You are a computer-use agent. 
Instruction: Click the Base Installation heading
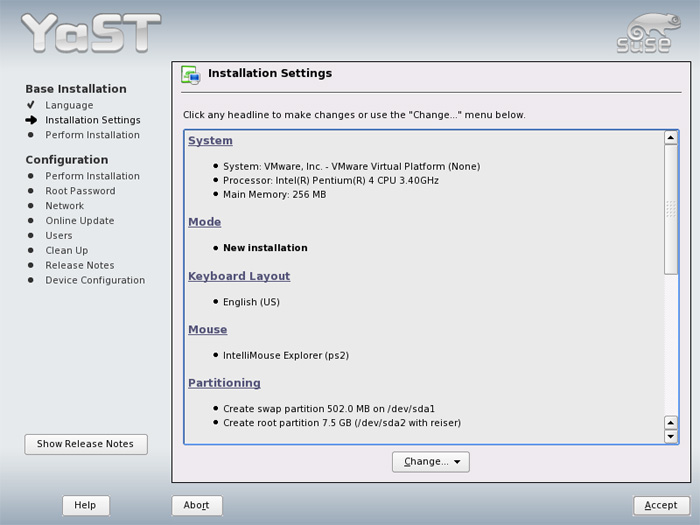click(x=76, y=89)
